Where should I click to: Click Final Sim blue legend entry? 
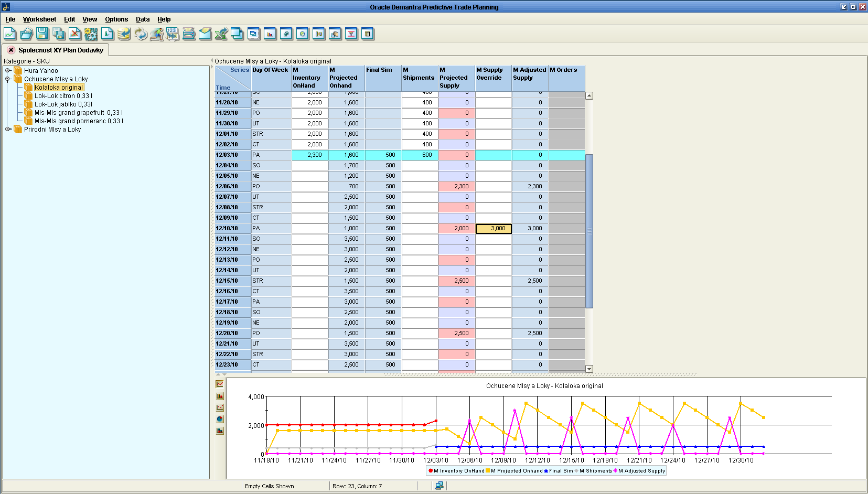pyautogui.click(x=558, y=471)
